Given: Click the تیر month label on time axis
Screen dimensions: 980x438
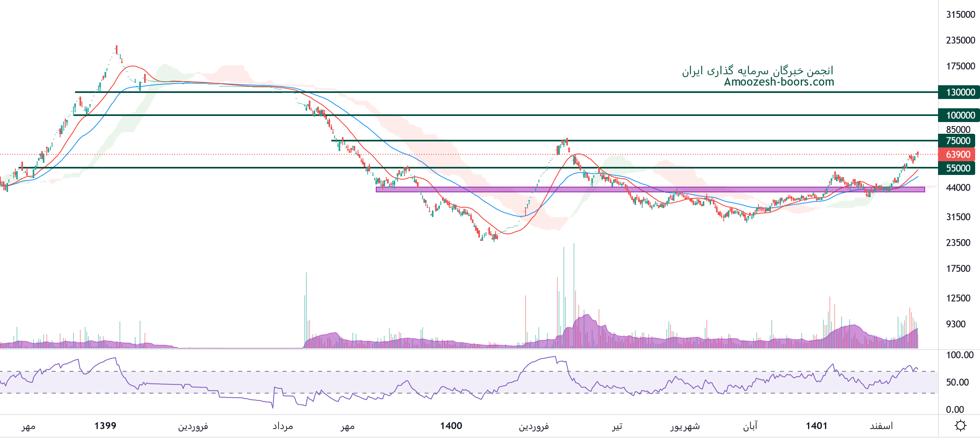Looking at the screenshot, I should pos(617,426).
